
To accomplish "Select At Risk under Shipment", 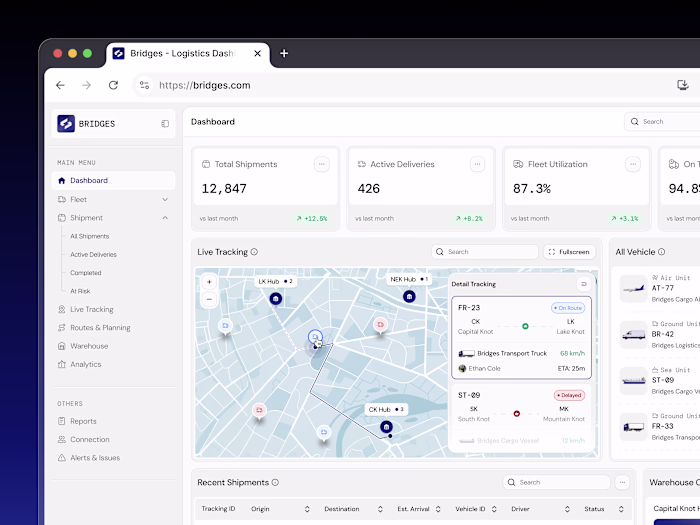I will (x=80, y=291).
